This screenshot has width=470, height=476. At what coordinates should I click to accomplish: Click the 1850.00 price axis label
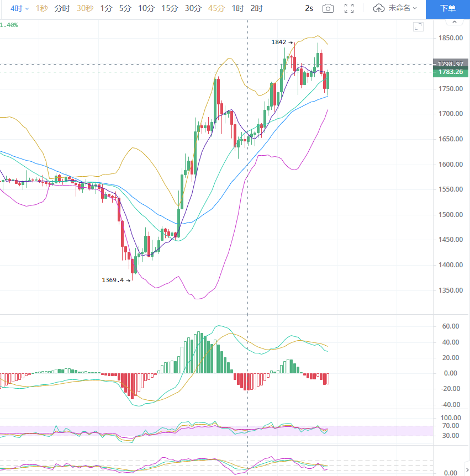[450, 38]
